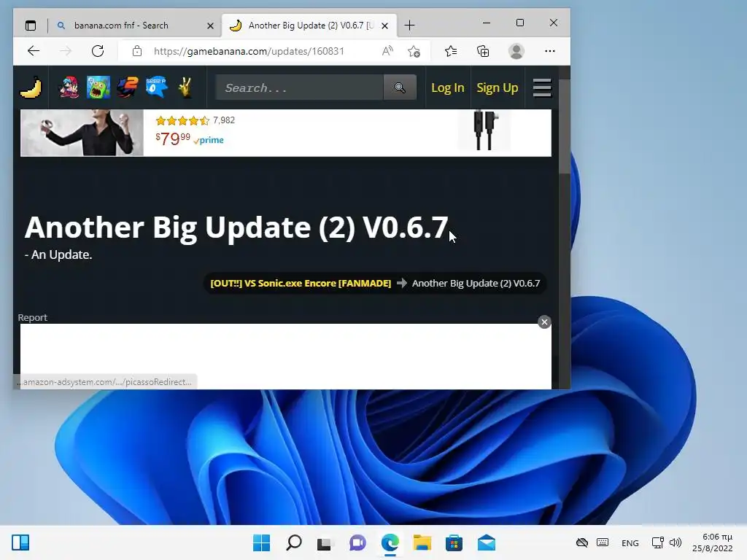Close the banana.com fnf Search tab
The height and width of the screenshot is (560, 747).
click(x=210, y=26)
